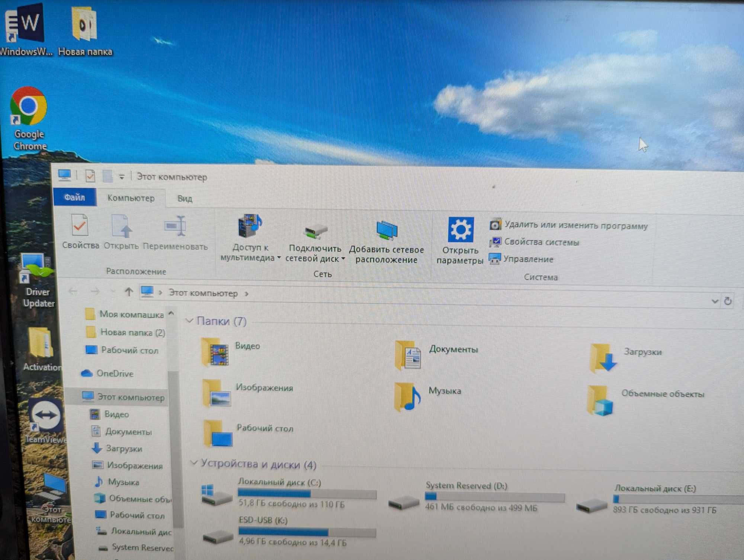Click the refresh button in address bar
The height and width of the screenshot is (560, 744).
[x=728, y=301]
